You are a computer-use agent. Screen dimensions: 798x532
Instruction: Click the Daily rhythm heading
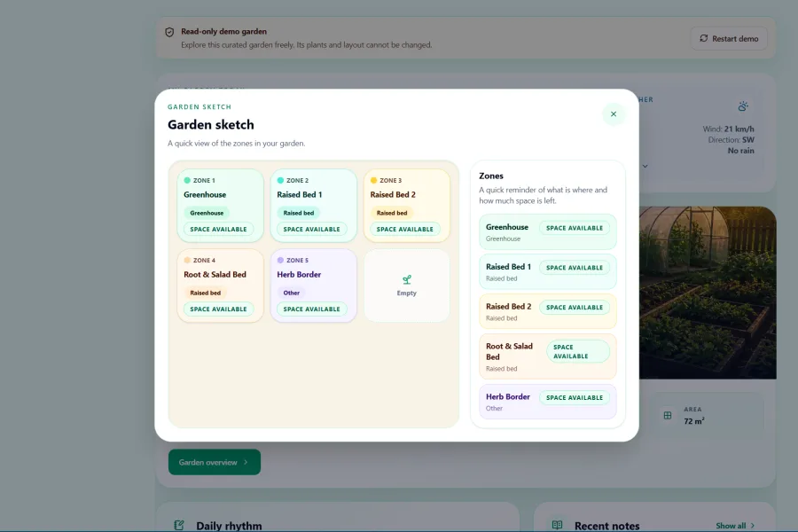[x=229, y=526]
